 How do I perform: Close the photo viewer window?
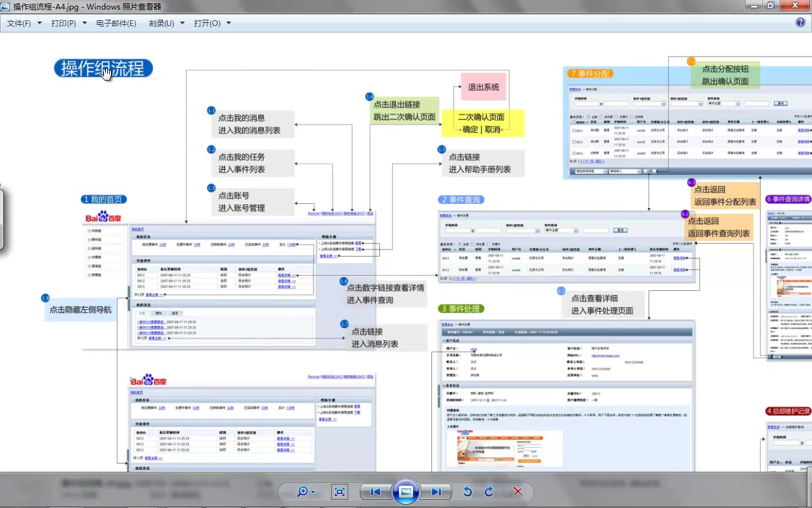pyautogui.click(x=795, y=6)
